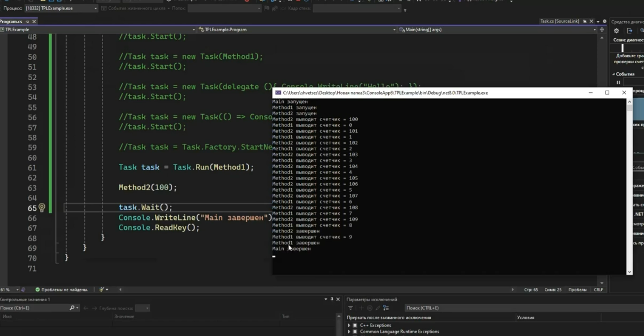Open the process TPLExample.exe dropdown
The width and height of the screenshot is (644, 336).
(x=95, y=8)
